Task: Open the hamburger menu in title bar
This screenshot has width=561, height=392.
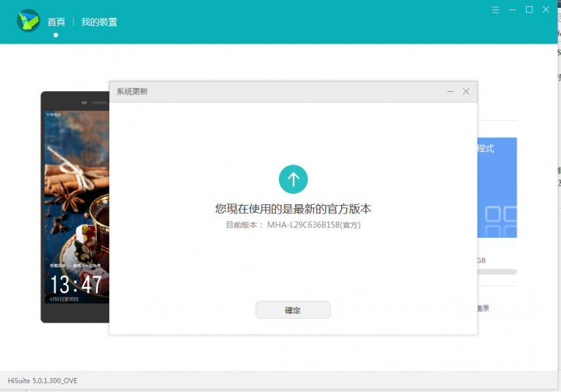Action: point(496,9)
